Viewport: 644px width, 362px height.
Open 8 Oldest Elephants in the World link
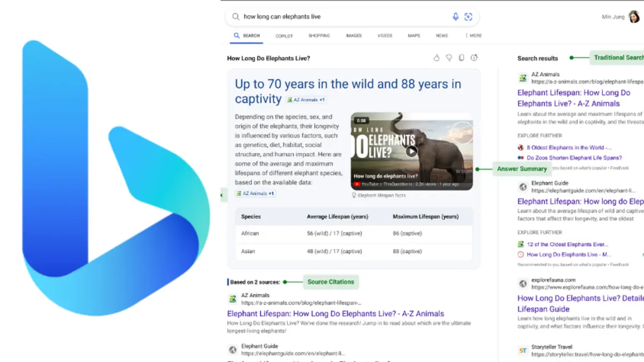pyautogui.click(x=568, y=147)
